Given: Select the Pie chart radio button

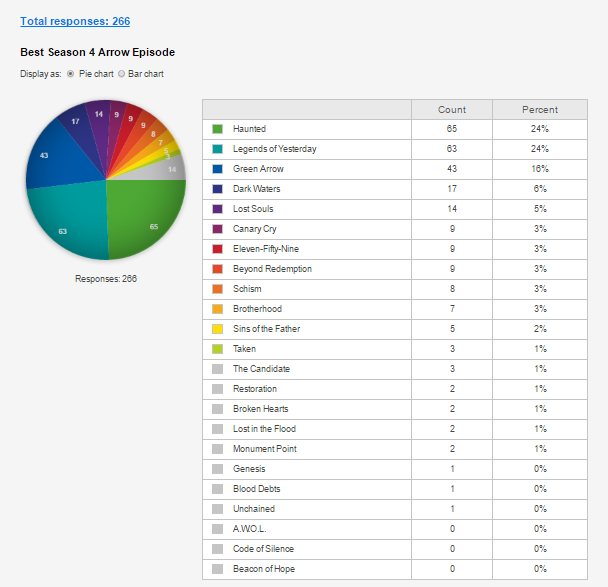Looking at the screenshot, I should pos(70,74).
